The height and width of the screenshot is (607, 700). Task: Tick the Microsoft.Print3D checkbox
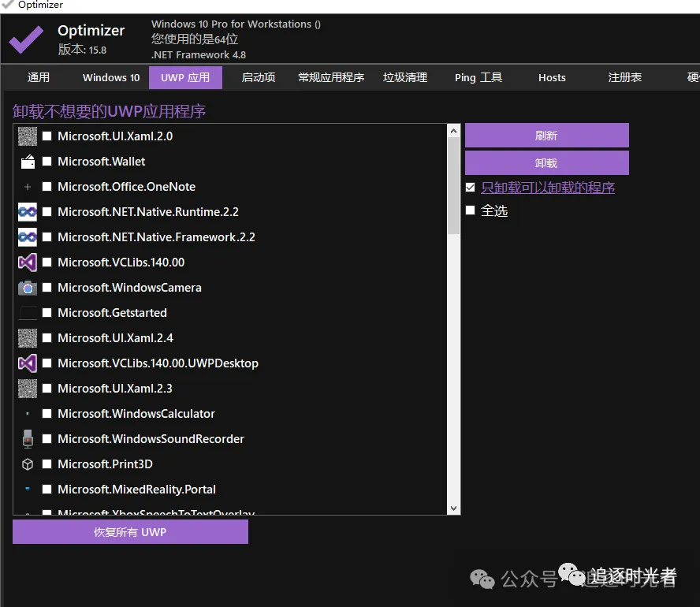pyautogui.click(x=47, y=464)
